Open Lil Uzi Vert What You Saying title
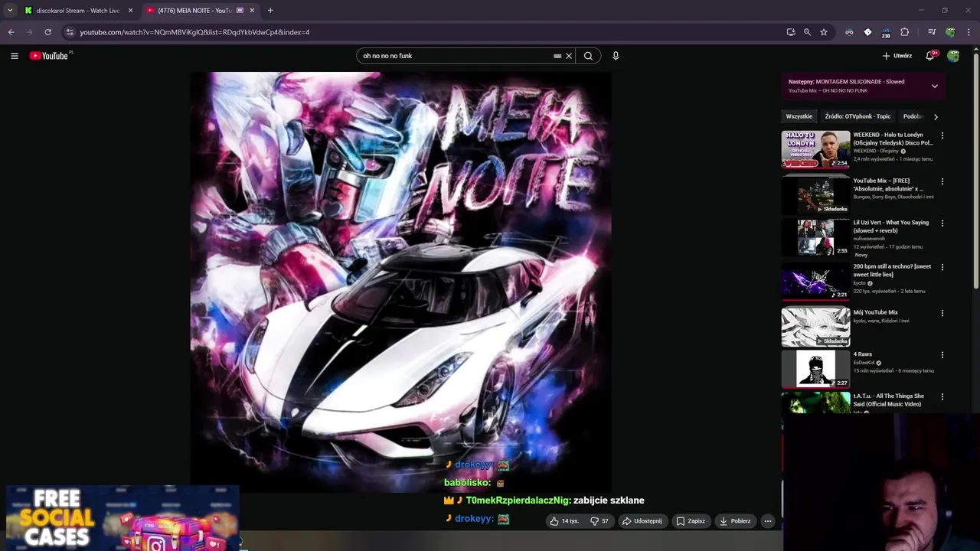Viewport: 980px width, 551px height. (x=890, y=227)
